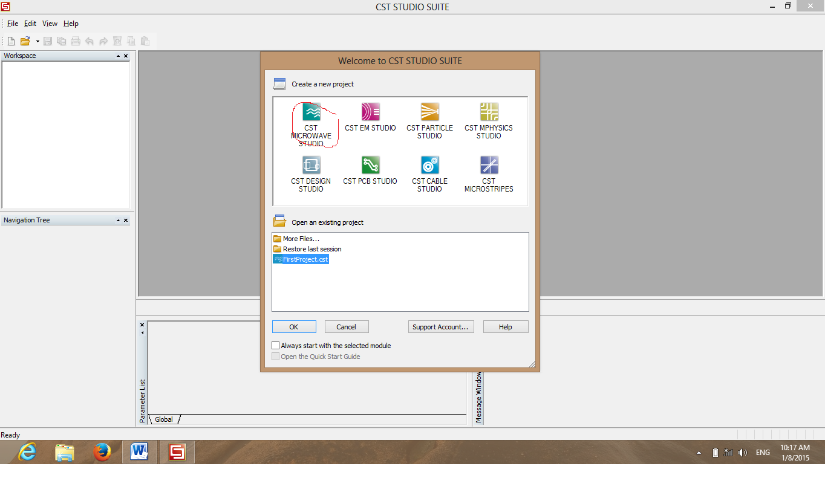Select the CST DESIGN STUDIO module icon
Viewport: 825px width, 504px height.
(x=311, y=165)
